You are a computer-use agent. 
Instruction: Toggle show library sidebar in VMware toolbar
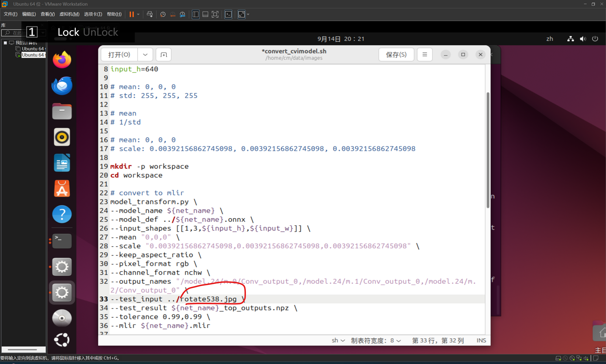pos(195,14)
